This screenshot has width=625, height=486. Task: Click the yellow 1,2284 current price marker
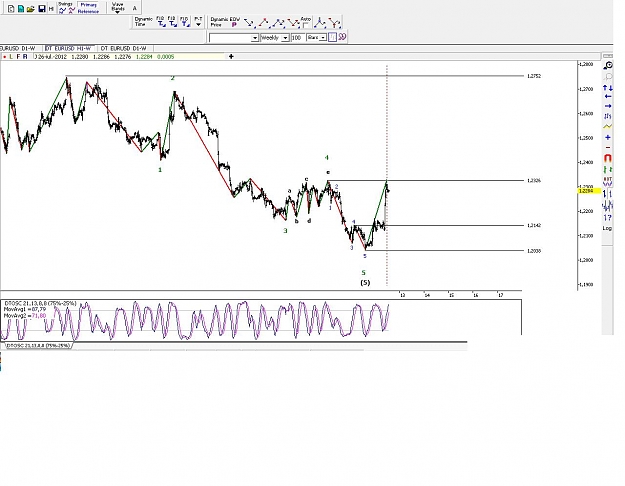pyautogui.click(x=589, y=191)
